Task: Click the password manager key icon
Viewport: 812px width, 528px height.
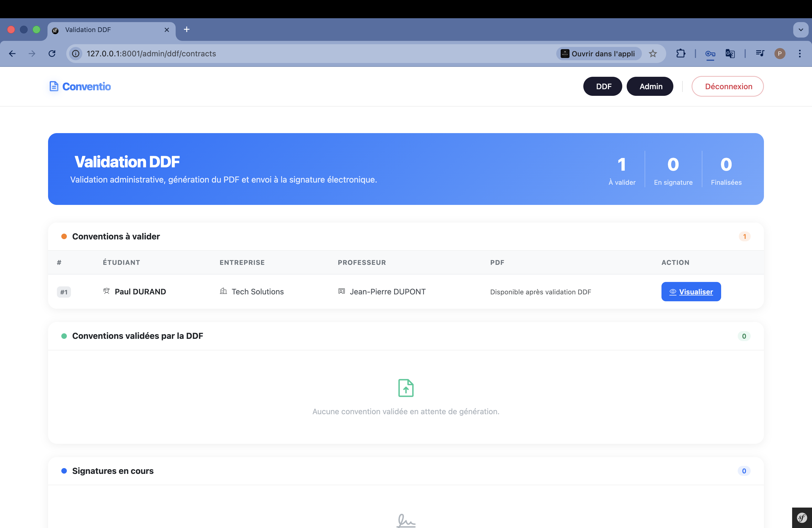Action: [x=710, y=54]
